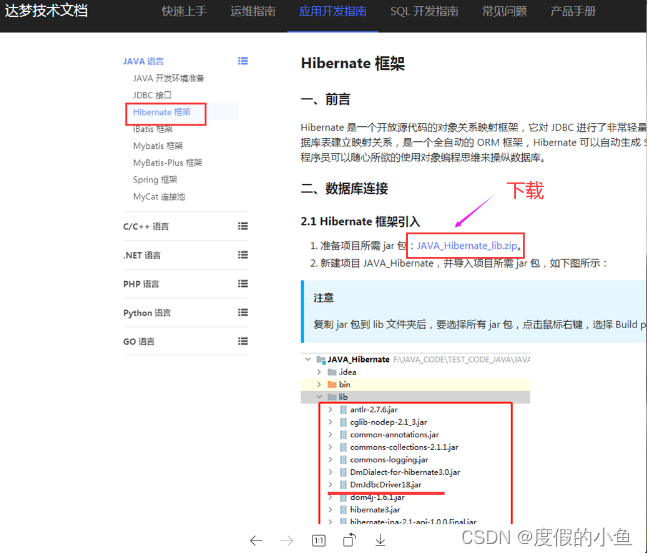Select Hibernate 框架 in sidebar

coord(162,112)
